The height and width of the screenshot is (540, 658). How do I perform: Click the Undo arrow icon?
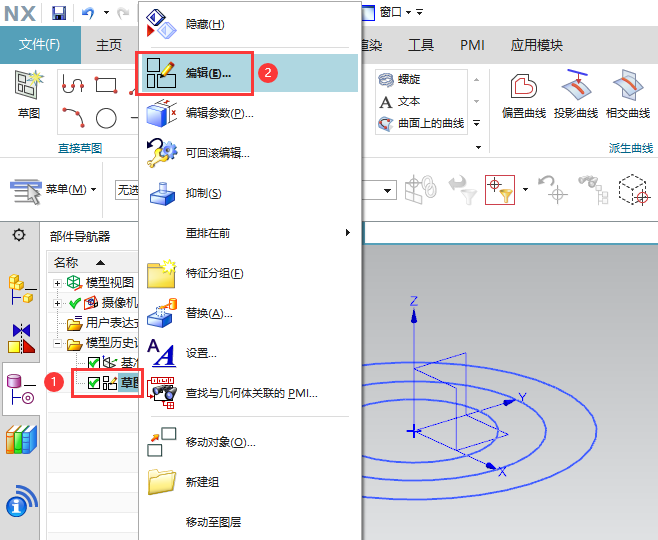89,13
